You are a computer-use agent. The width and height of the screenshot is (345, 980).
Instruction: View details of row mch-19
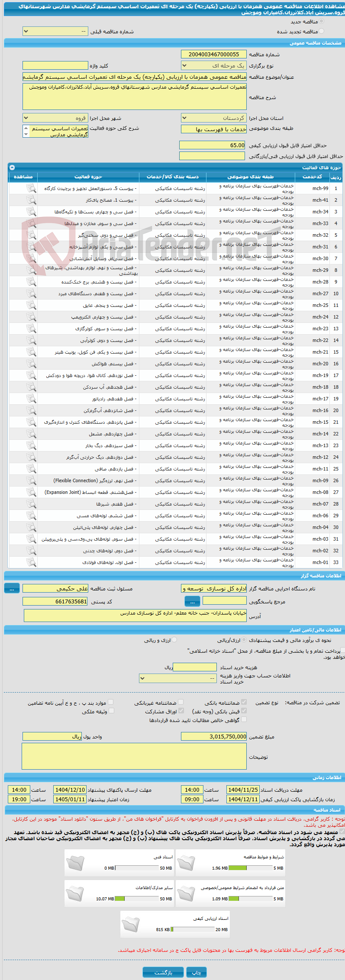31,375
